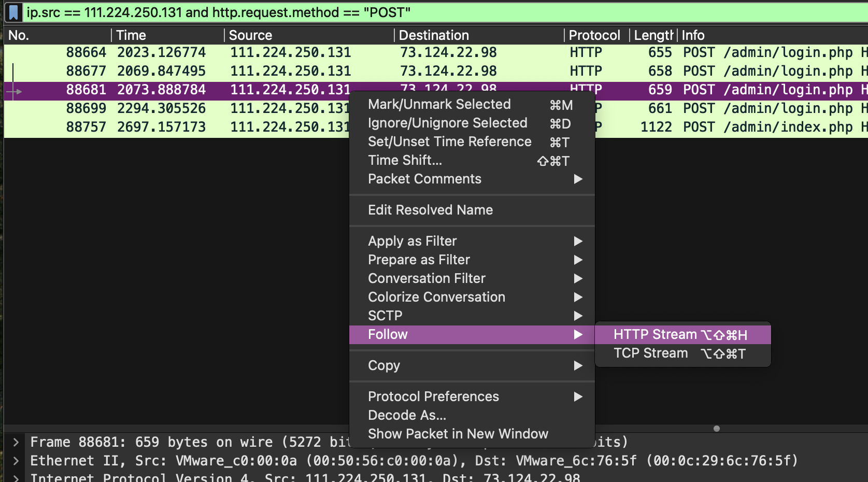Screen dimensions: 868x482
Task: Click the display filter bookmark icon
Action: click(13, 12)
